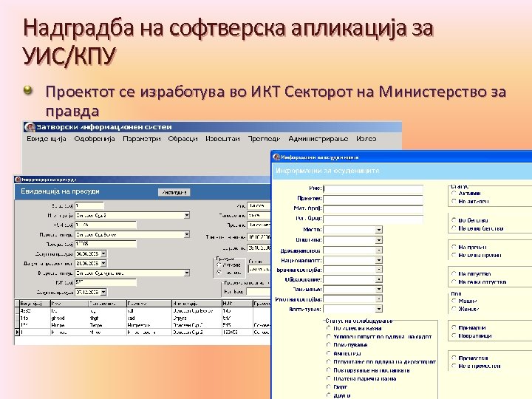Open the date dropdown showing 21.06 in verdicts window
The width and height of the screenshot is (532, 399).
[x=103, y=263]
